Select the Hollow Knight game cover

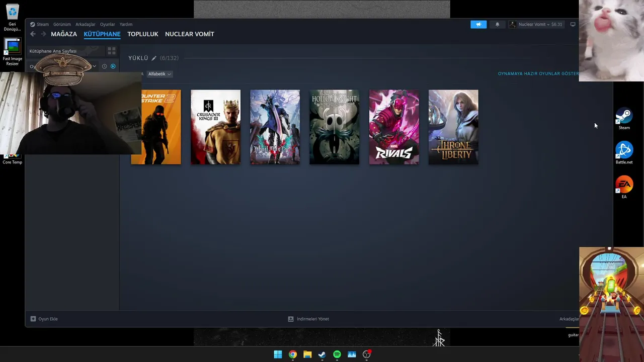334,127
